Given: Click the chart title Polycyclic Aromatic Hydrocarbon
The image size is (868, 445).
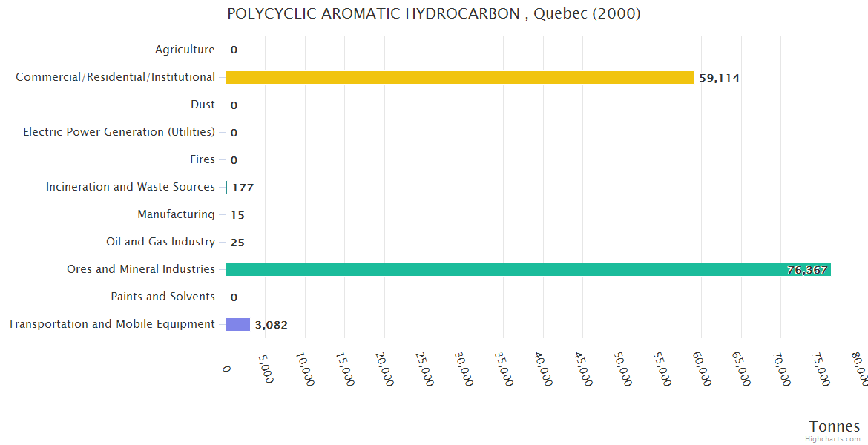Looking at the screenshot, I should (433, 13).
